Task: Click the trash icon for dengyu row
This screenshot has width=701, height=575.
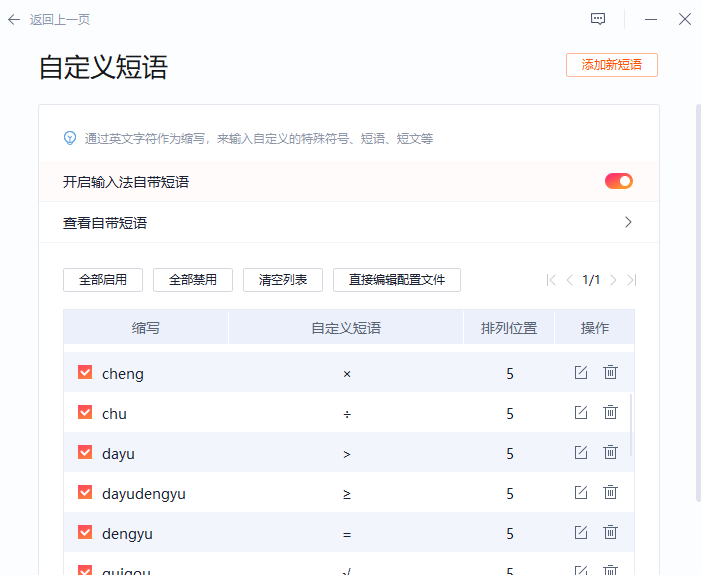Action: coord(610,533)
